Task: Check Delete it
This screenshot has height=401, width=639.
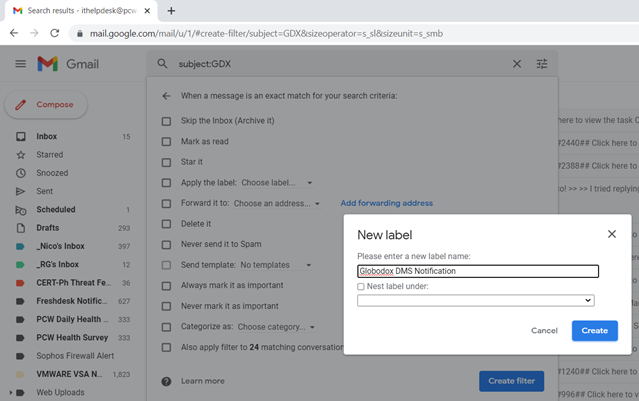Action: [166, 224]
